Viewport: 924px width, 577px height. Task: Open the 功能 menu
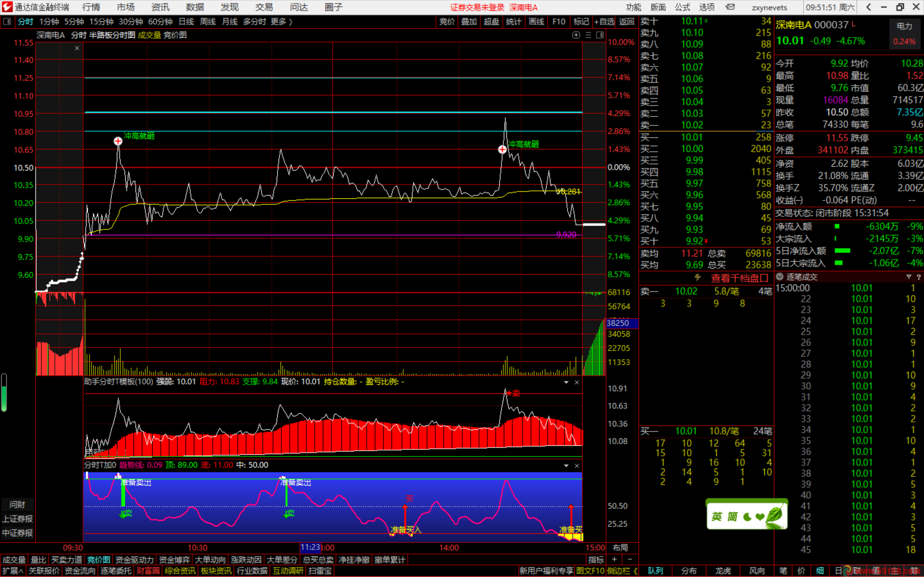pyautogui.click(x=634, y=7)
